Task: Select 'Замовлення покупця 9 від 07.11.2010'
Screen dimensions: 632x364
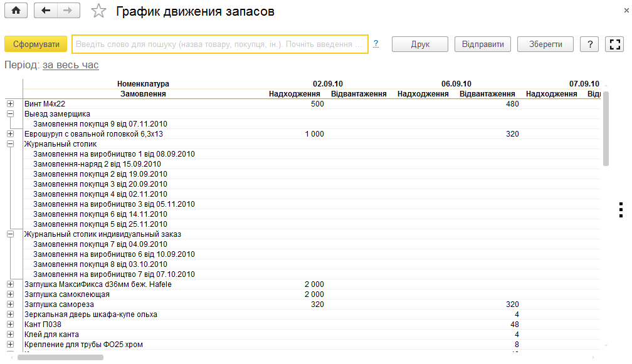Action: 100,124
